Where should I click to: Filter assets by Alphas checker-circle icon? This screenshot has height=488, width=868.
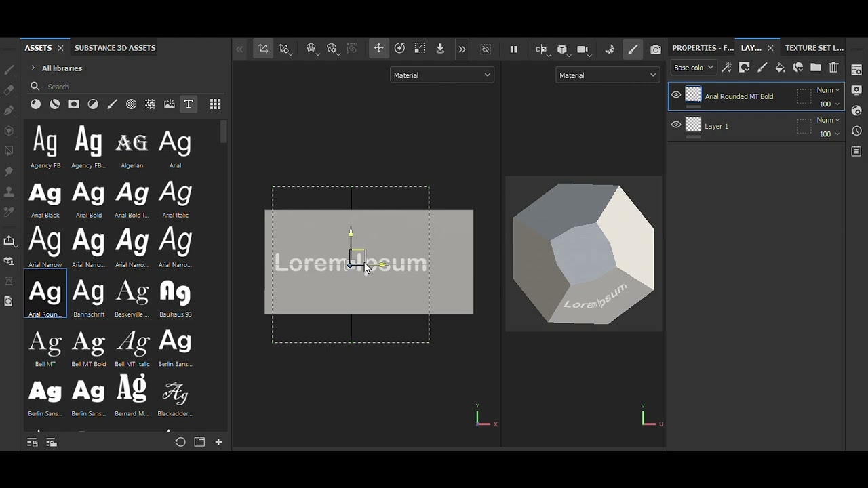point(131,104)
